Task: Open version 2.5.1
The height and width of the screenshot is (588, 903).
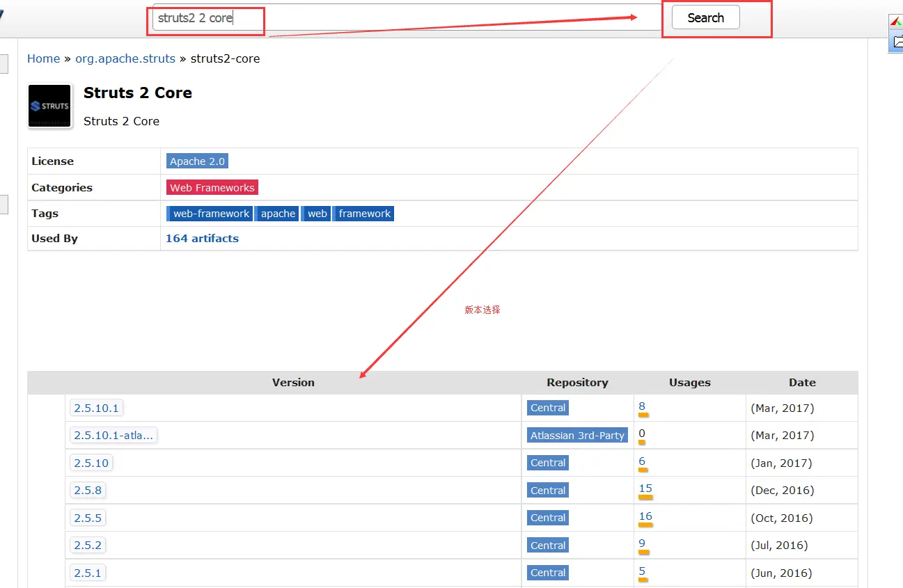Action: pos(88,573)
